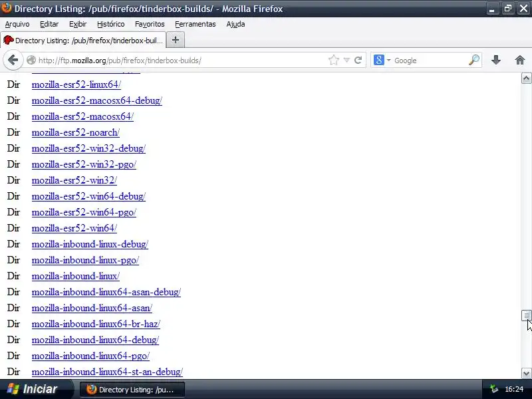Image resolution: width=532 pixels, height=399 pixels.
Task: Open mozilla-esr52-win64-pgo/ link
Action: [84, 212]
